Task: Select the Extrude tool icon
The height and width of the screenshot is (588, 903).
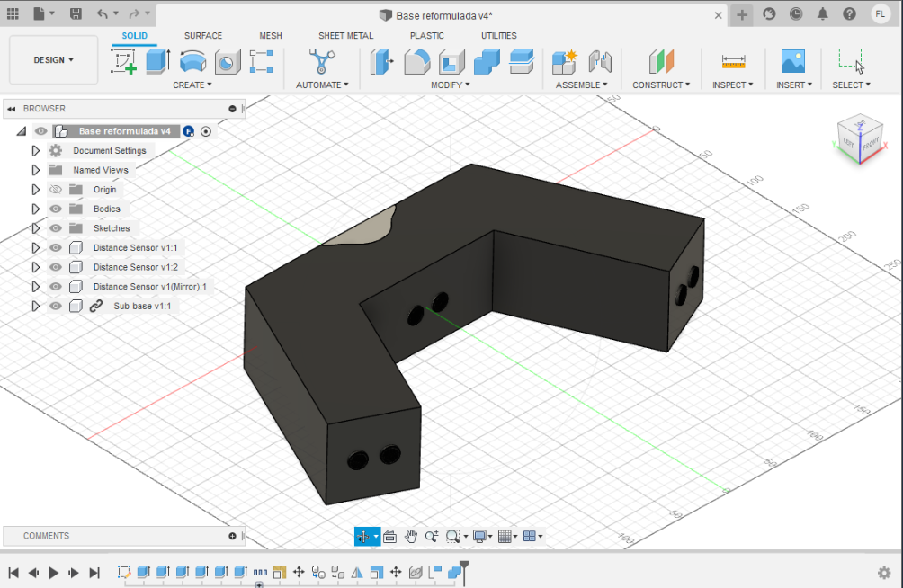Action: tap(157, 62)
